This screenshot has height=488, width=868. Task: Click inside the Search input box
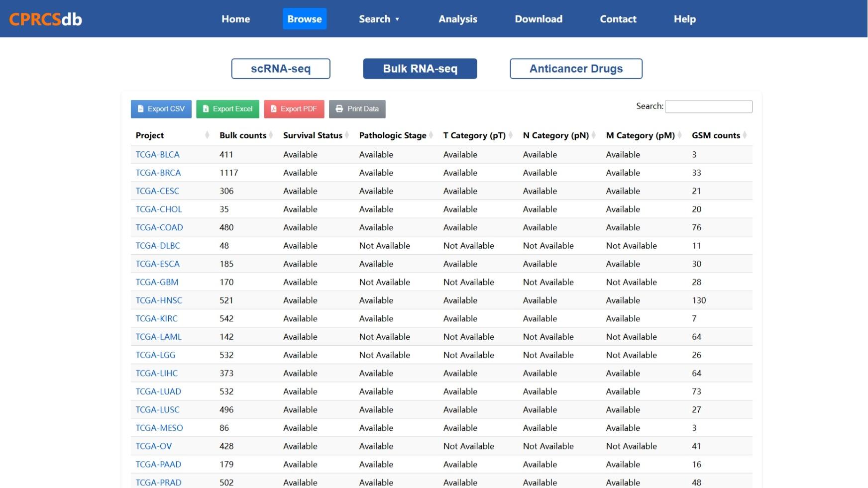pyautogui.click(x=709, y=106)
